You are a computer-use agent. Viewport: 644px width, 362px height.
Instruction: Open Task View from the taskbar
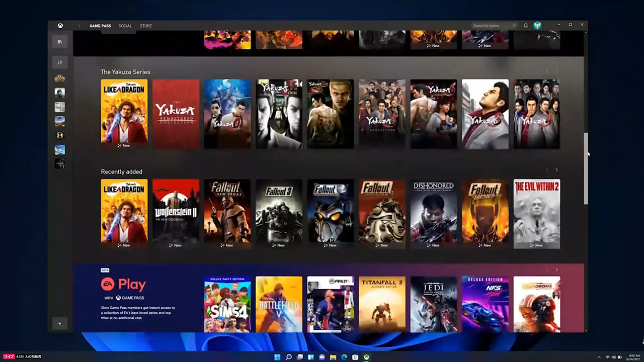(x=300, y=357)
